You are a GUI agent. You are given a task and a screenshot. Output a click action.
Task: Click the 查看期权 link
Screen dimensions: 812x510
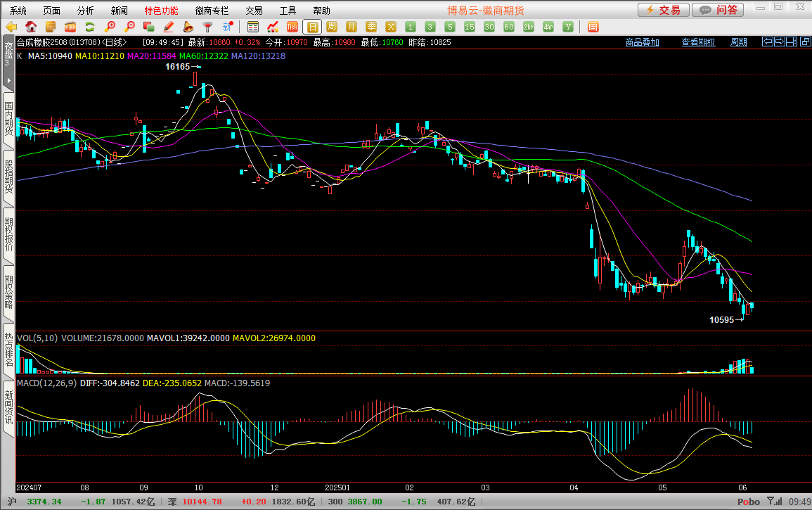tap(698, 42)
